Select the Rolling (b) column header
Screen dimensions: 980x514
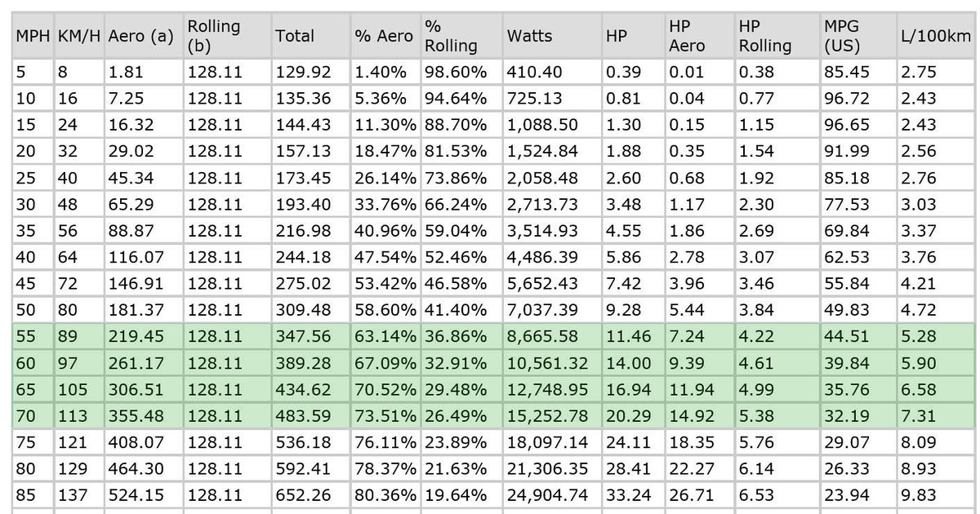pyautogui.click(x=213, y=36)
